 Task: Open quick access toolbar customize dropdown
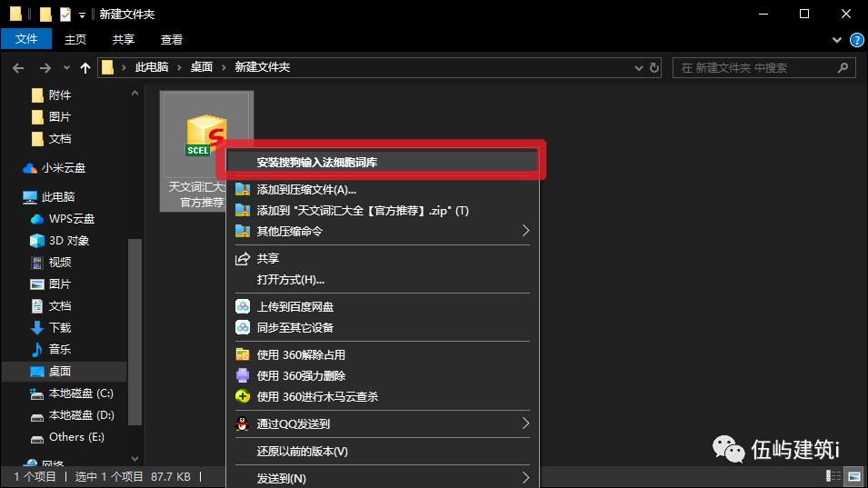pyautogui.click(x=82, y=15)
